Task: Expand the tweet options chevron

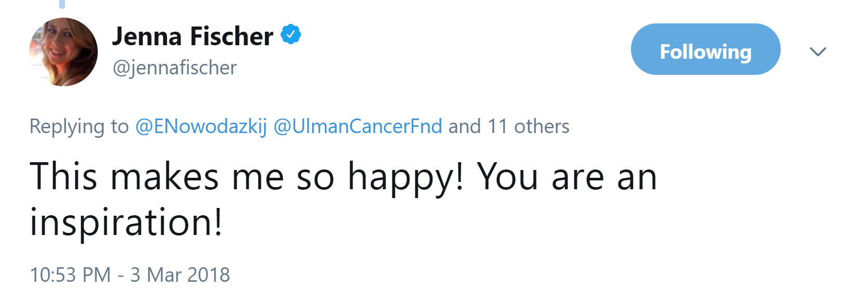Action: [818, 51]
